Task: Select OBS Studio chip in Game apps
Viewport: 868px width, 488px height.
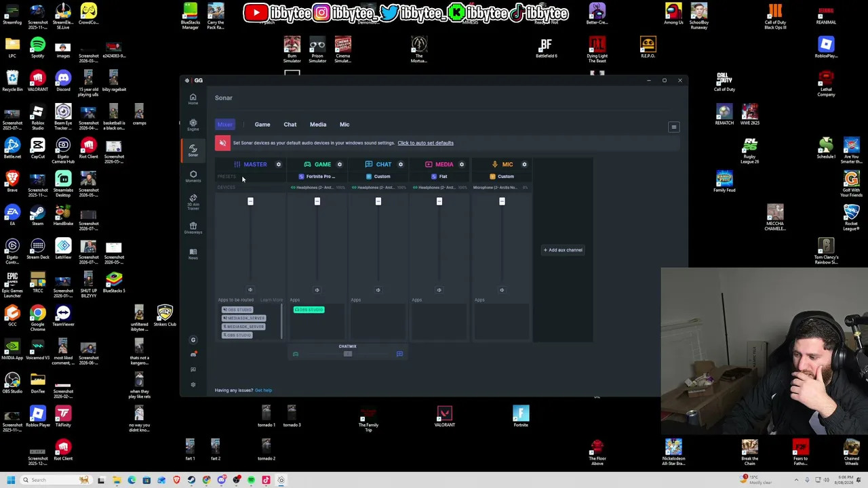Action: pos(309,310)
